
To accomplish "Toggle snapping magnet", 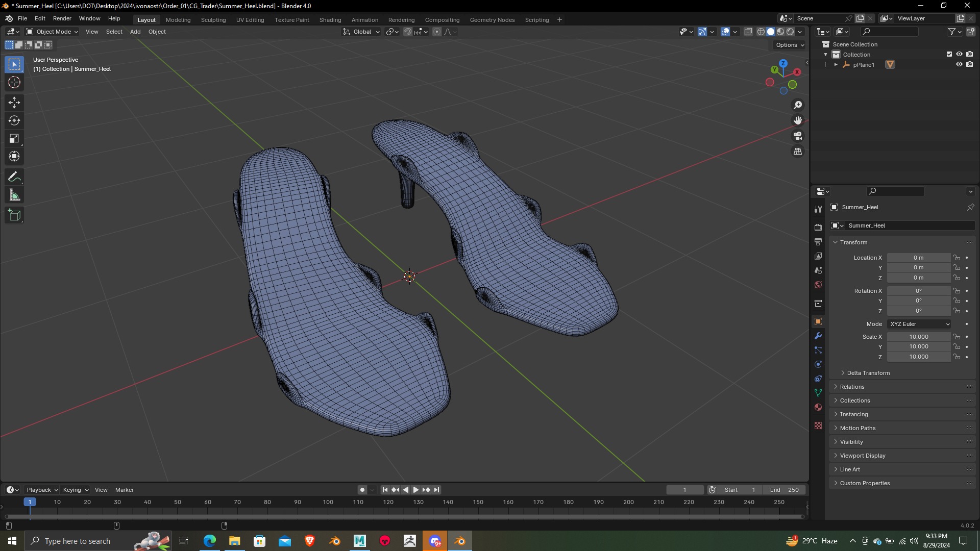I will coord(408,32).
